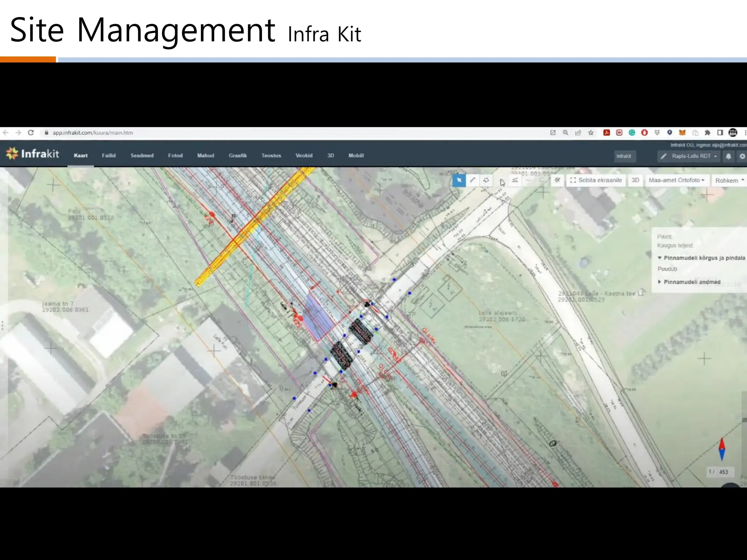Screen dimensions: 747x560
Task: Open the MetaMask fox extension
Action: coord(682,133)
